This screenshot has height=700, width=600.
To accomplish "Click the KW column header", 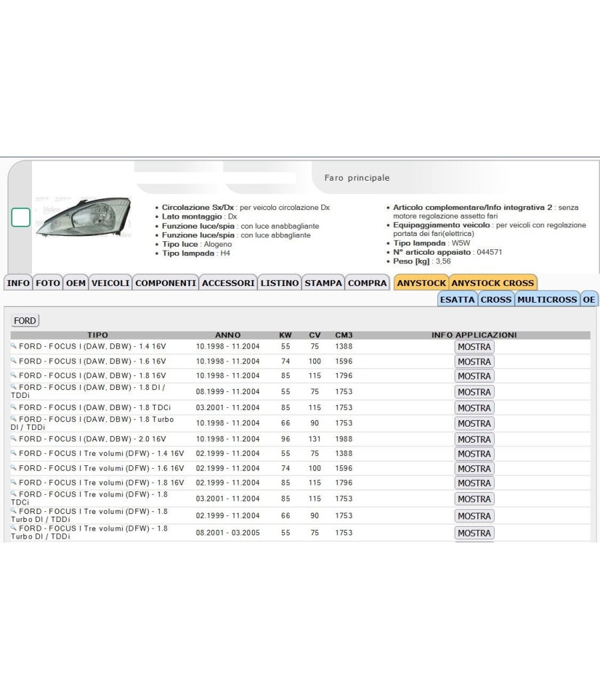I will pos(285,335).
